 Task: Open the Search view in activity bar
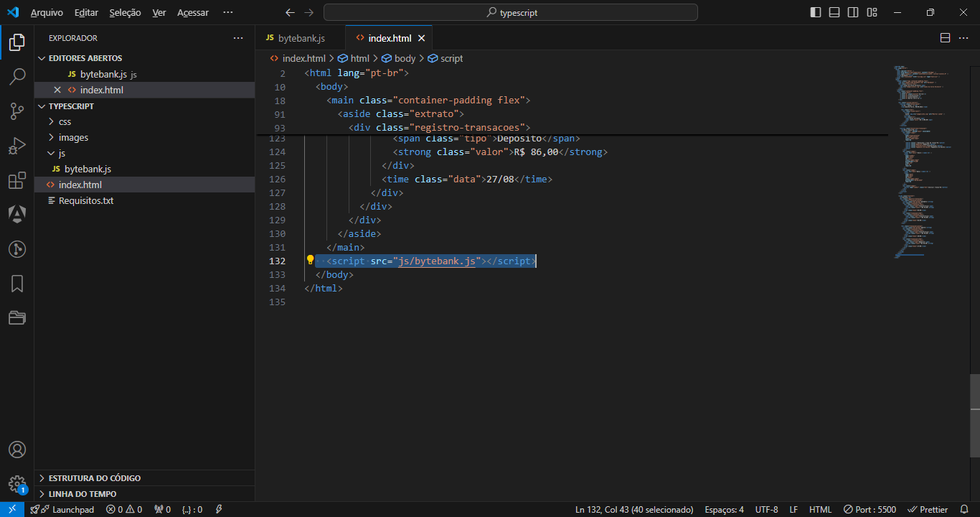(17, 77)
